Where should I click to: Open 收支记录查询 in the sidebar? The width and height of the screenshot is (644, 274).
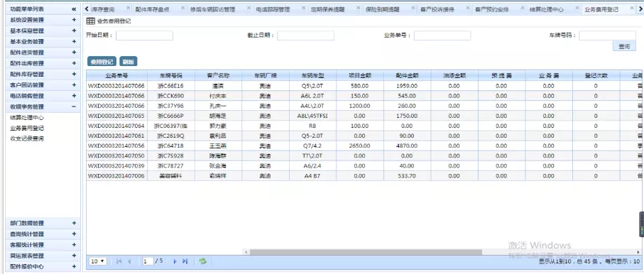pos(27,139)
